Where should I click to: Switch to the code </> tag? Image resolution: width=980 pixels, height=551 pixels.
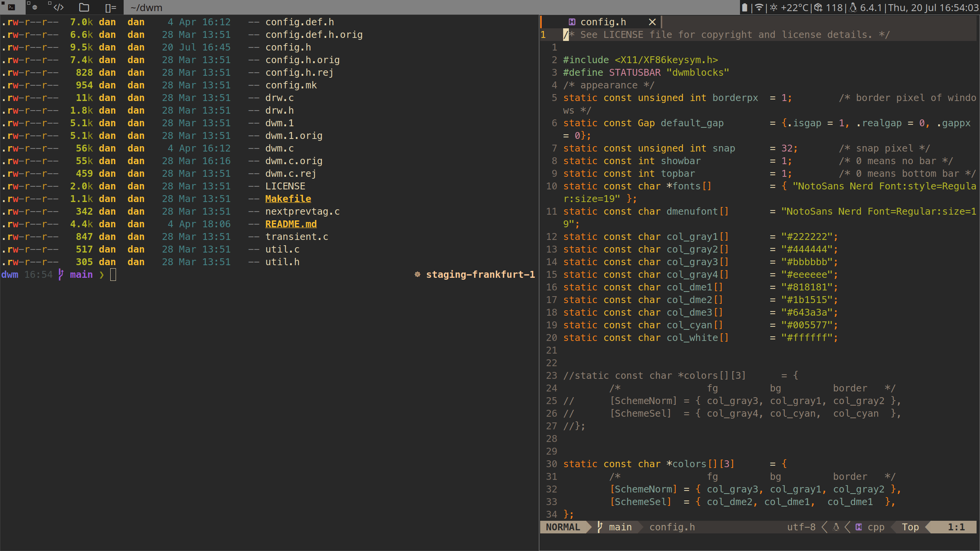click(59, 7)
